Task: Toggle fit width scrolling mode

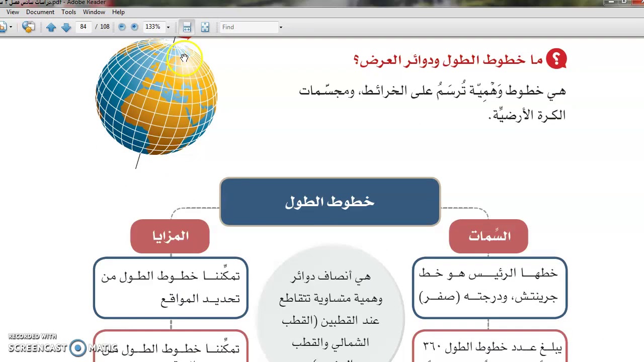Action: 187,27
